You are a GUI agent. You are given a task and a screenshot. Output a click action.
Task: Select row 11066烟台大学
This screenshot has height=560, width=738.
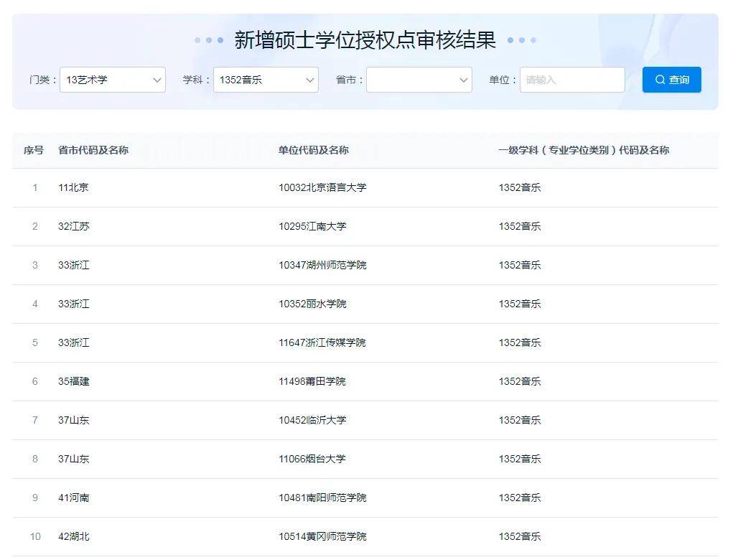pyautogui.click(x=365, y=459)
